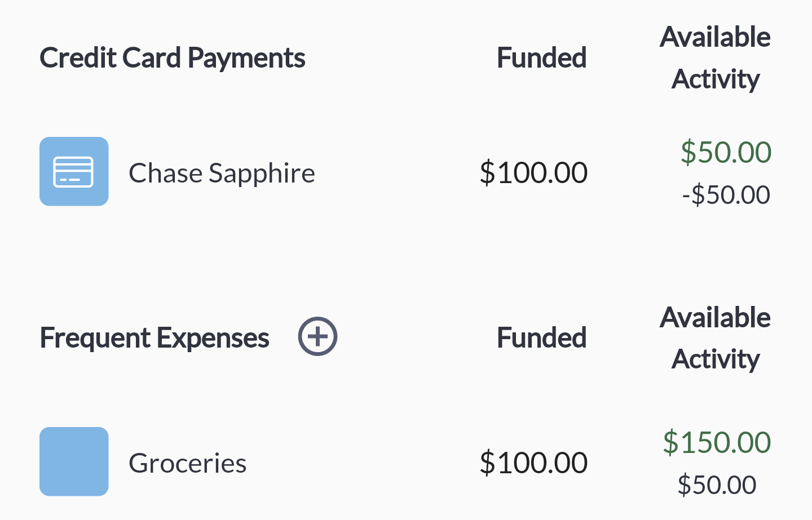
Task: View Groceries available balance $150.00
Action: (717, 442)
